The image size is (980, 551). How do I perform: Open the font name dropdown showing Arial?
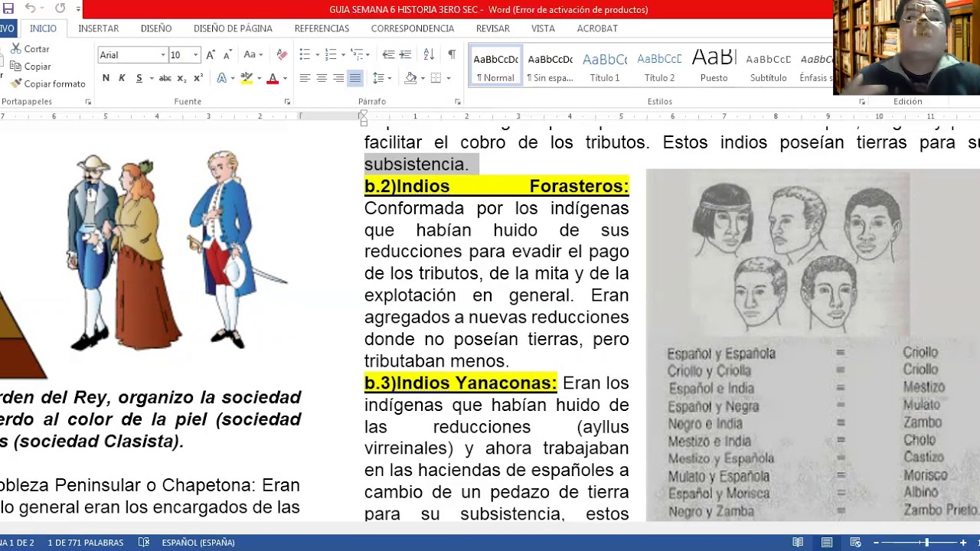coord(163,55)
